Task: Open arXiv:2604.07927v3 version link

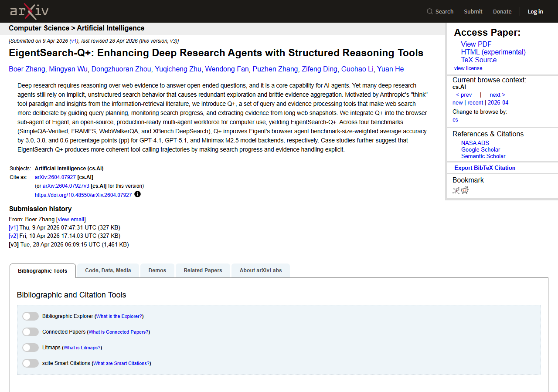Action: (66, 186)
